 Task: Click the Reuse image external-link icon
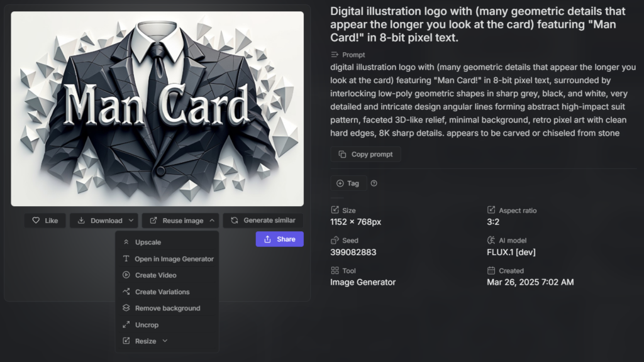click(153, 221)
